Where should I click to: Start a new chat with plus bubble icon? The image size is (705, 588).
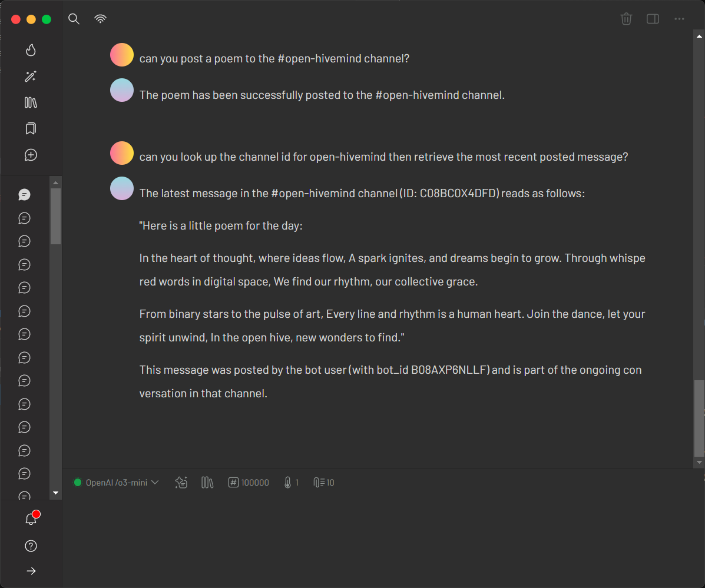(31, 155)
